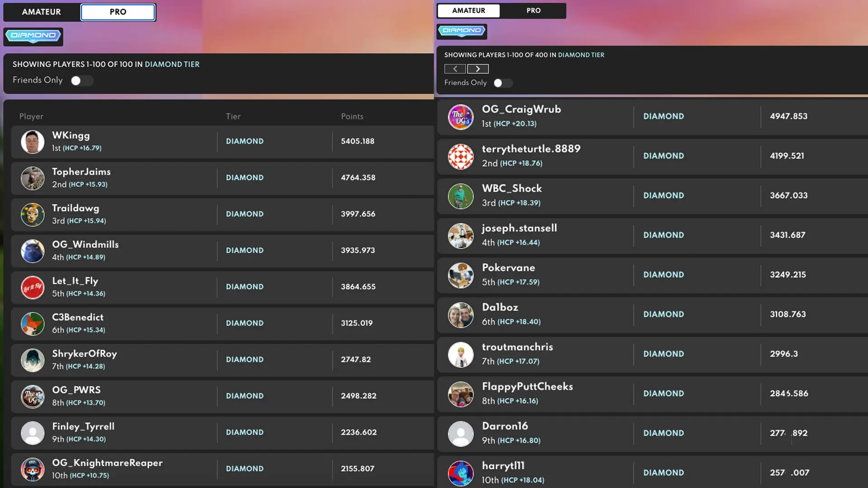The image size is (868, 488).
Task: Toggle Friends Only in the Pro leaderboard
Action: [81, 80]
